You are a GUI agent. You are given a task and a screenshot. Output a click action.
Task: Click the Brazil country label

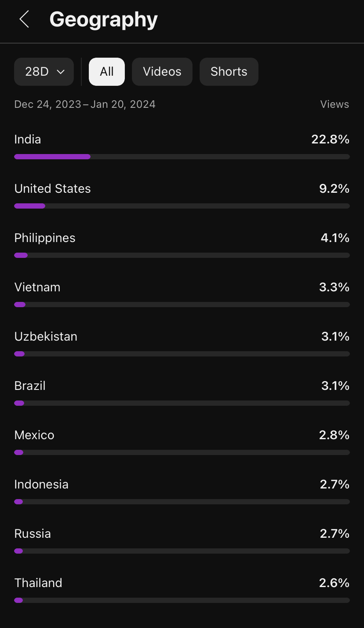[30, 386]
